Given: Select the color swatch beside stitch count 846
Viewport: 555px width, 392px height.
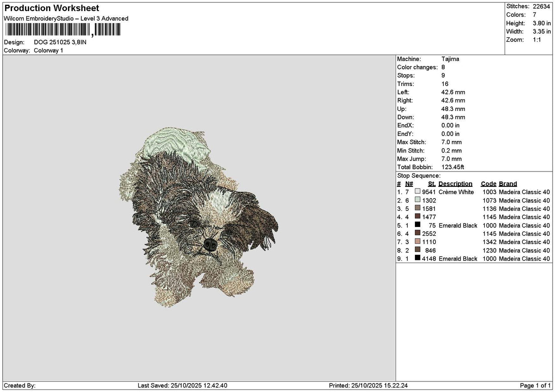Looking at the screenshot, I should [418, 250].
